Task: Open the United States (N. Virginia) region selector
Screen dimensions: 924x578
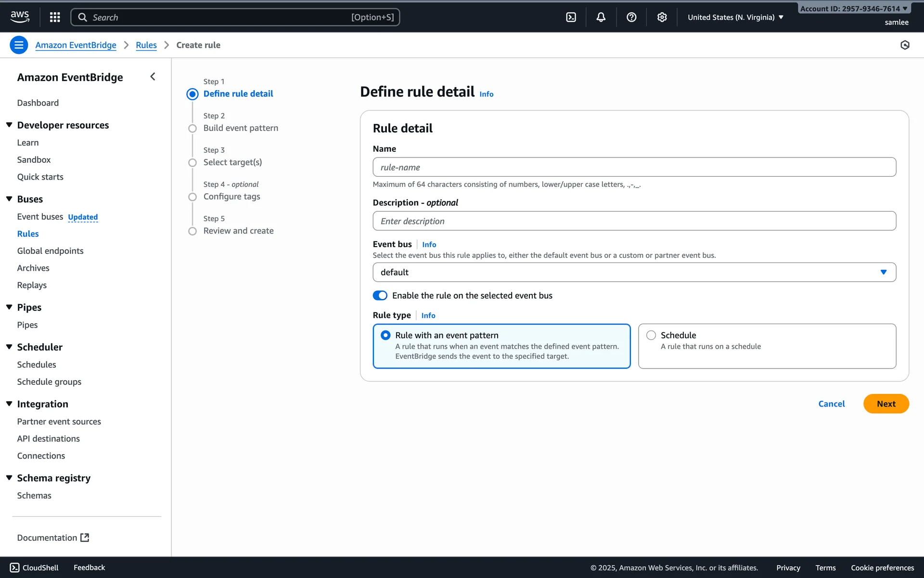Action: tap(735, 17)
